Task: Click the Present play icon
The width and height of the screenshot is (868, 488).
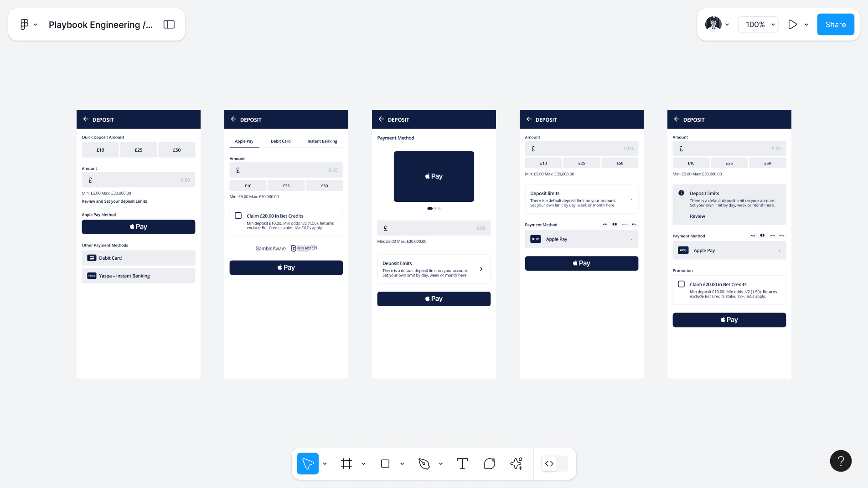Action: (793, 25)
